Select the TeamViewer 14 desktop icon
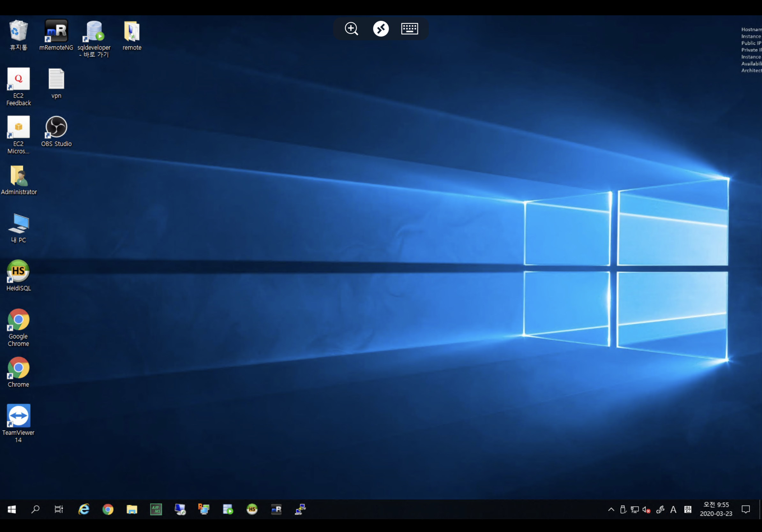Viewport: 762px width, 532px height. [18, 416]
